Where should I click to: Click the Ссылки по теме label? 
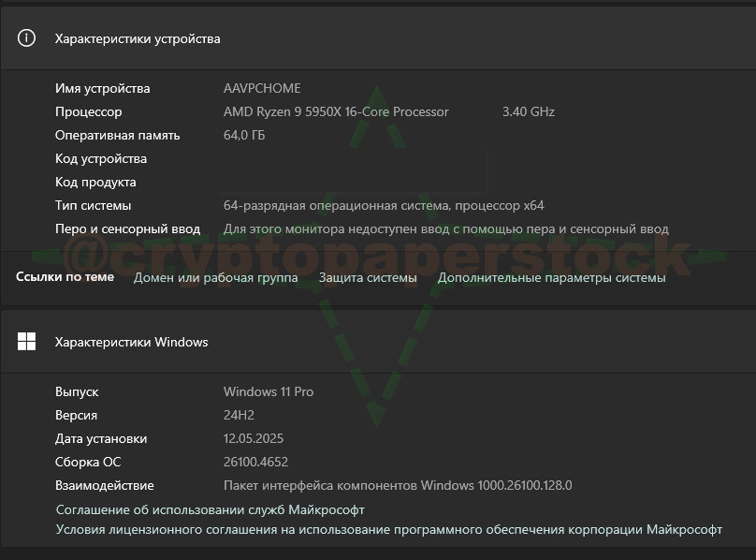pyautogui.click(x=65, y=277)
